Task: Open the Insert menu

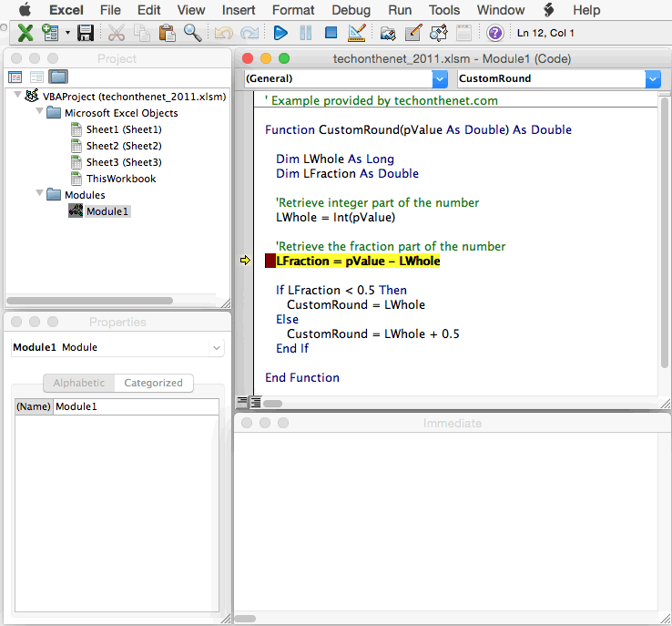Action: point(239,10)
